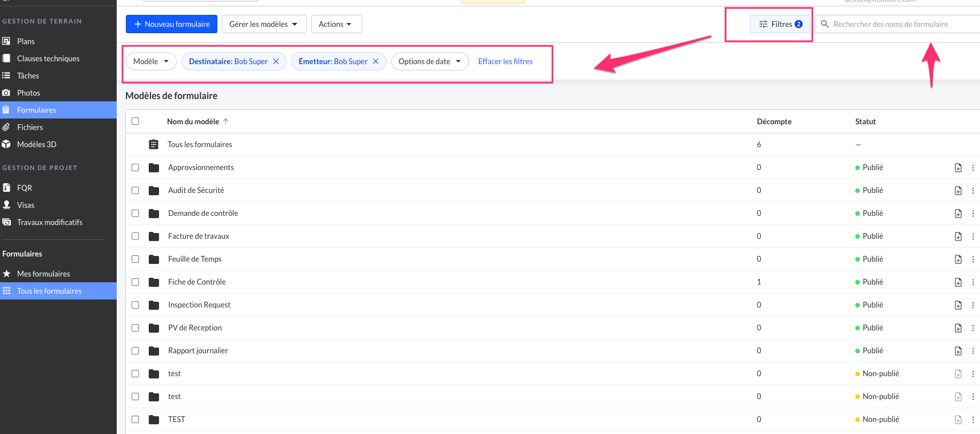The image size is (980, 434).
Task: Remove the Destinataire: Bob Super filter chip
Action: [x=276, y=61]
